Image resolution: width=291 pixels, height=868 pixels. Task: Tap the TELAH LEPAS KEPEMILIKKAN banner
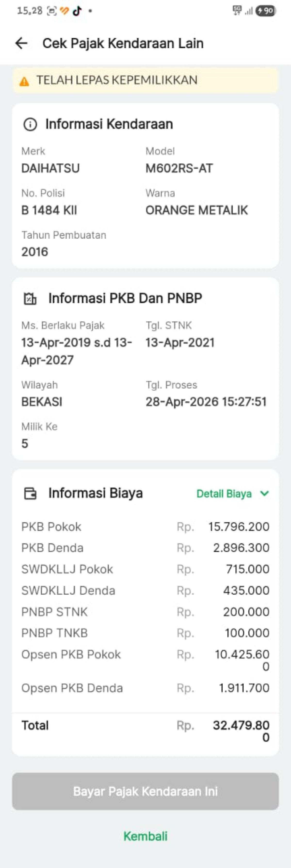tap(145, 80)
